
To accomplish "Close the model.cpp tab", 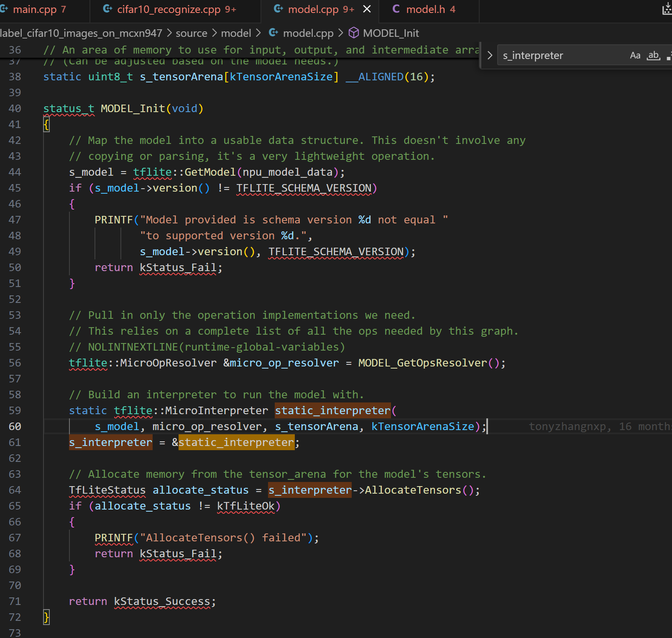I will [367, 9].
